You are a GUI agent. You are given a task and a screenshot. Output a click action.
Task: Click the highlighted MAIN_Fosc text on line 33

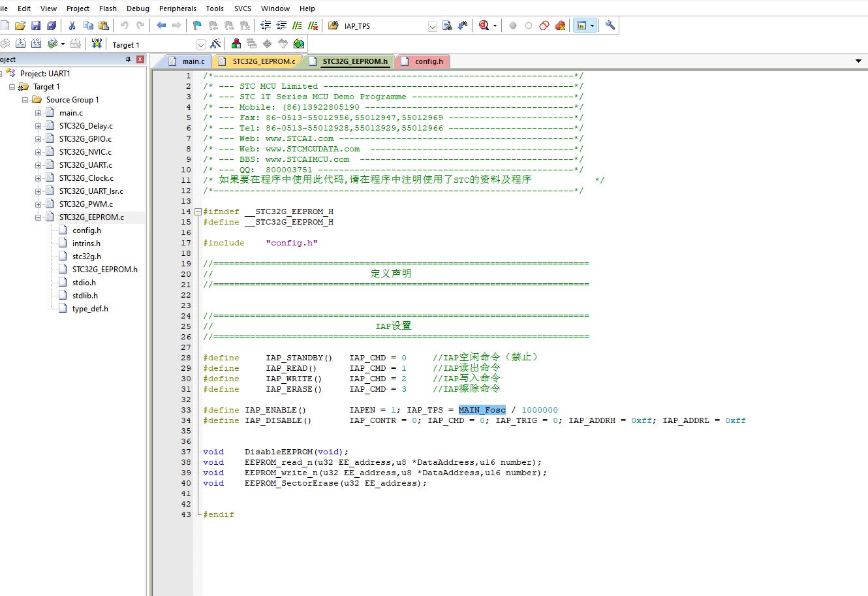482,410
